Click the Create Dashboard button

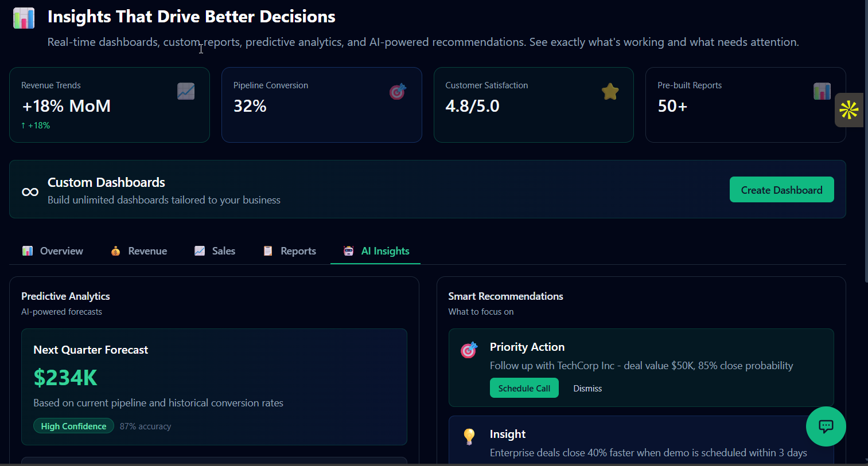click(781, 189)
